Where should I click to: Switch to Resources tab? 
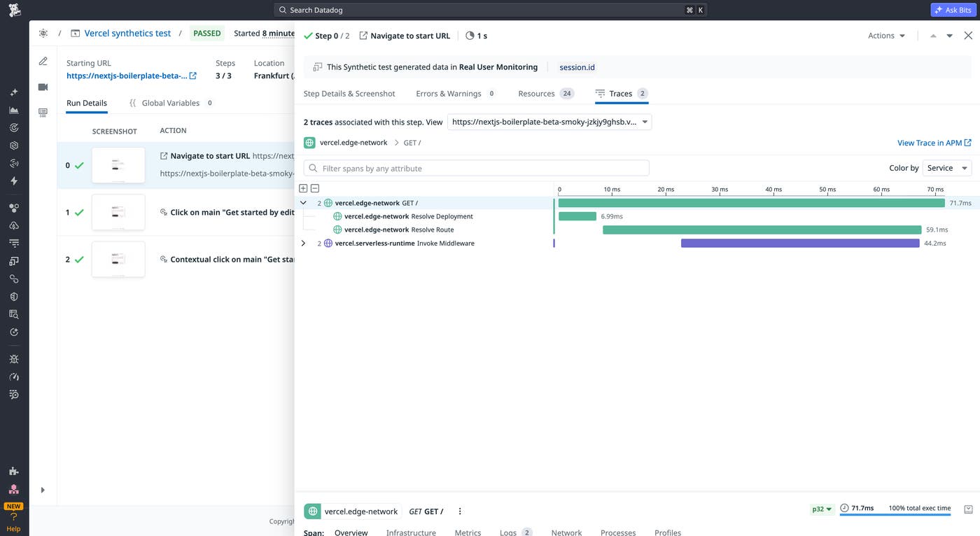(x=546, y=93)
